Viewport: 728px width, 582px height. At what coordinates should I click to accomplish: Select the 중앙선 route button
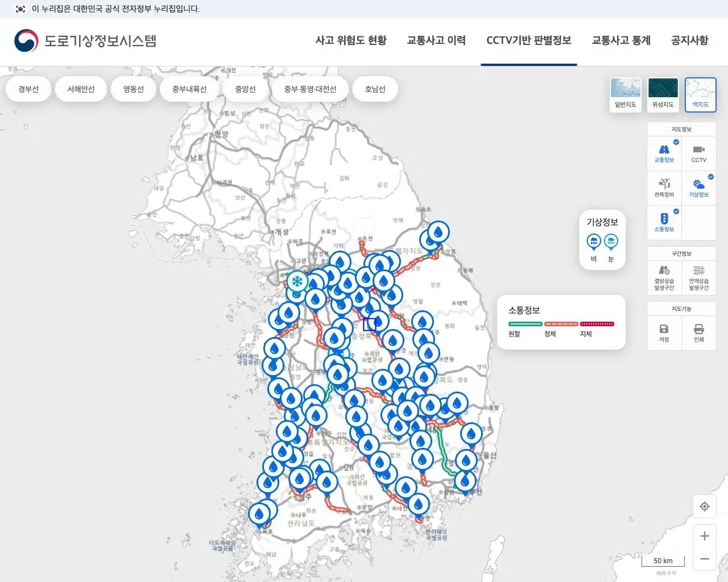[245, 89]
